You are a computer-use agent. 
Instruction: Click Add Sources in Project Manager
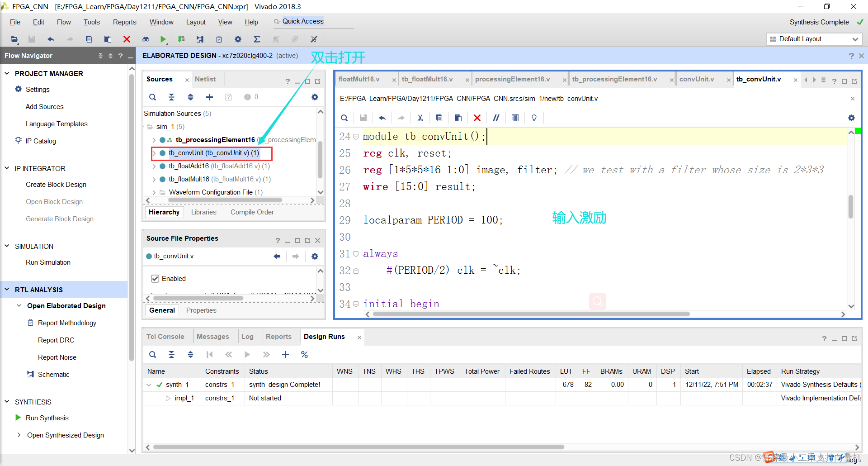coord(44,107)
